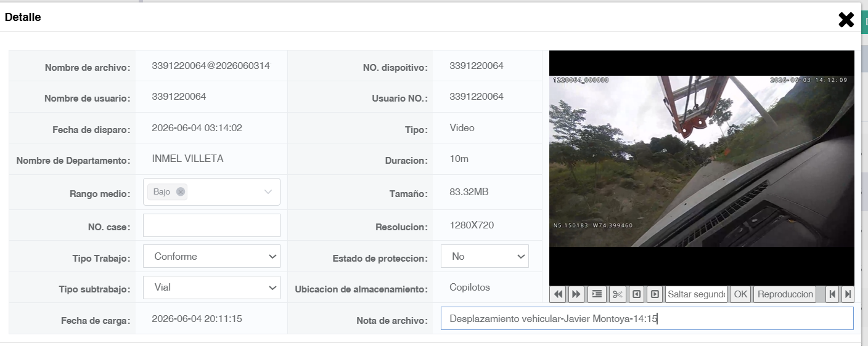This screenshot has height=346, width=868.
Task: Click the Resolucion value 1280X720
Action: 472,225
